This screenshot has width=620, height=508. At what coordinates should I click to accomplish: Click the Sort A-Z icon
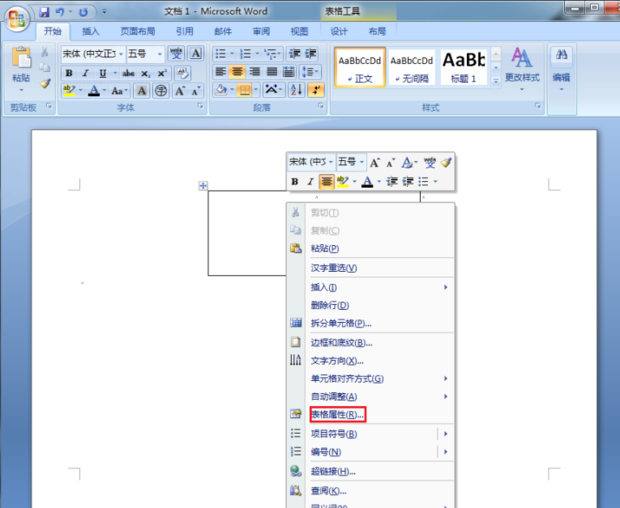coord(296,91)
